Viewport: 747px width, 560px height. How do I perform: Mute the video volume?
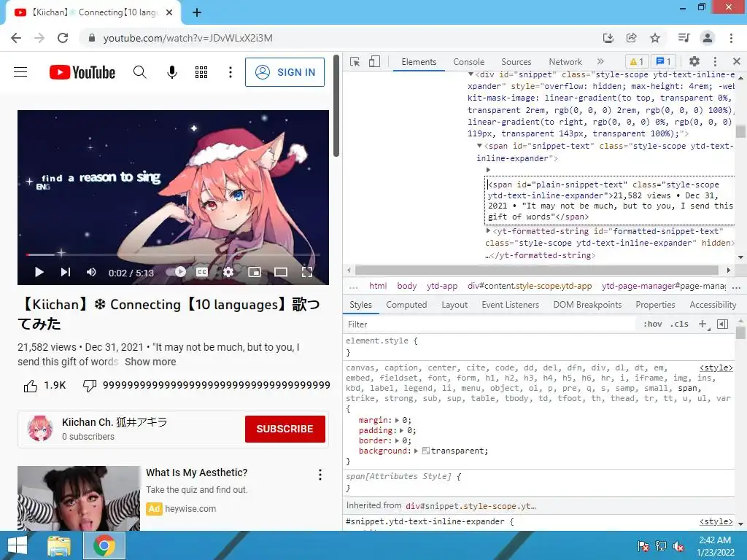click(91, 272)
